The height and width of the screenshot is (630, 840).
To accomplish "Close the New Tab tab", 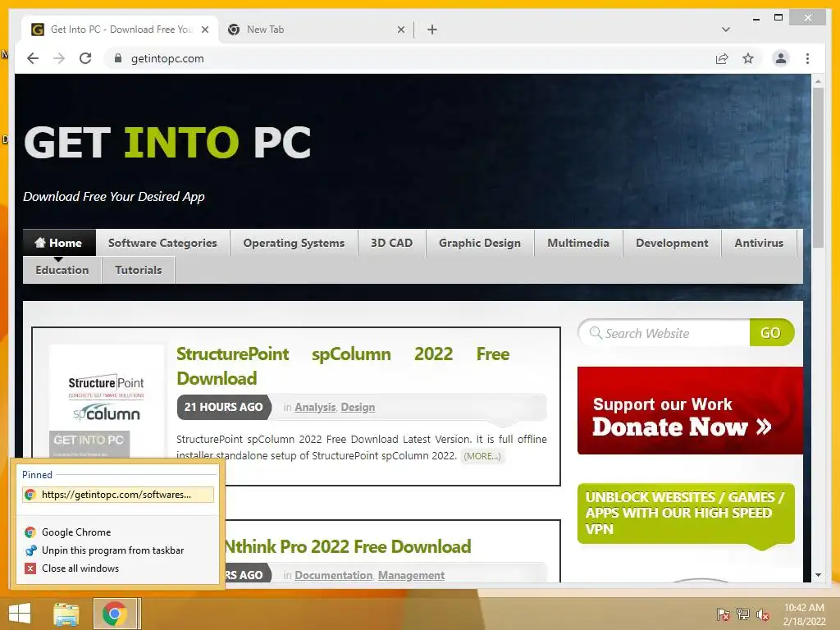I will tap(400, 30).
